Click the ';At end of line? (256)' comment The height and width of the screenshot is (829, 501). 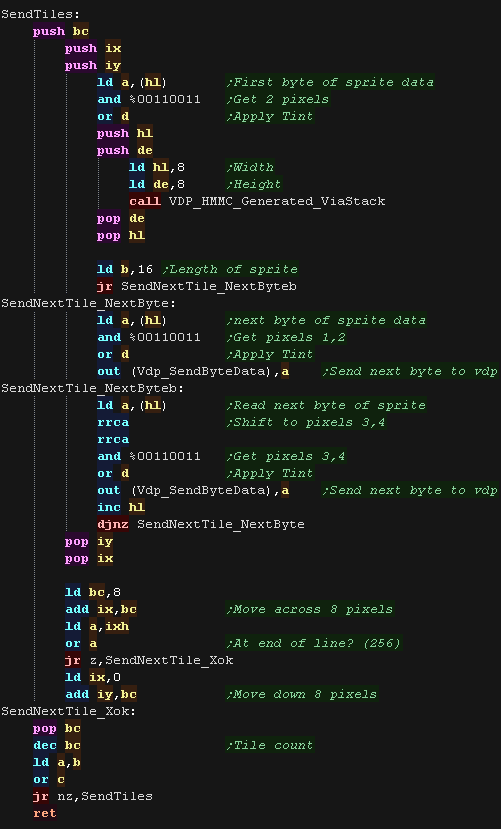314,643
